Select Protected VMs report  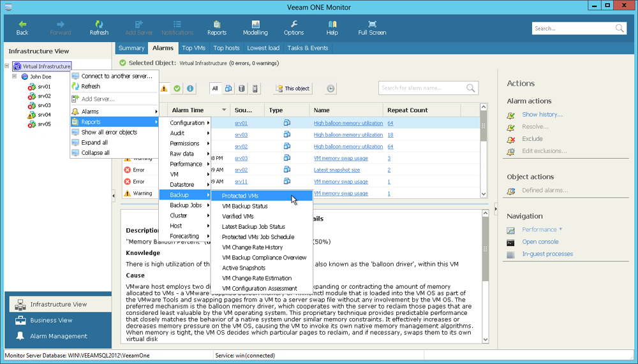(262, 196)
